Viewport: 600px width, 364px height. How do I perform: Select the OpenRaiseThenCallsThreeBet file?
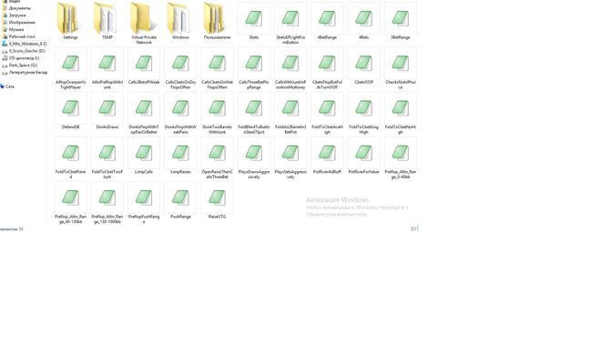click(x=217, y=157)
